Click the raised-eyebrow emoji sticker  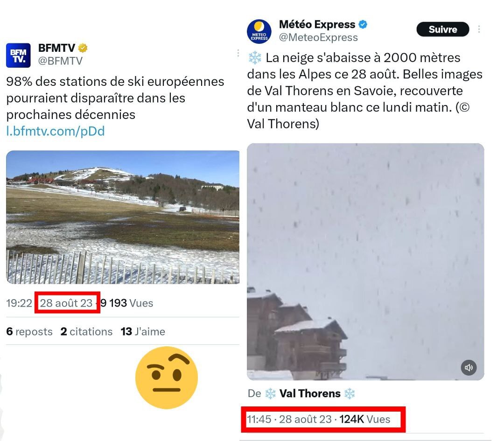click(x=167, y=378)
